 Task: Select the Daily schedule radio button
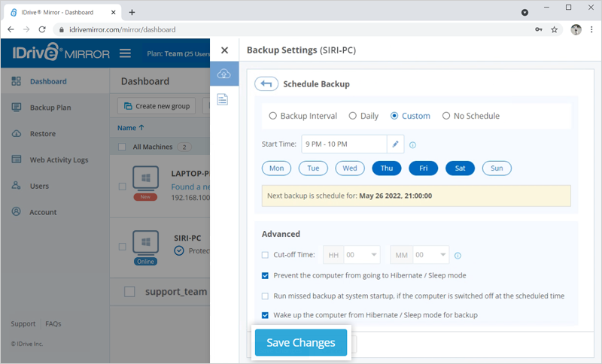(x=352, y=116)
